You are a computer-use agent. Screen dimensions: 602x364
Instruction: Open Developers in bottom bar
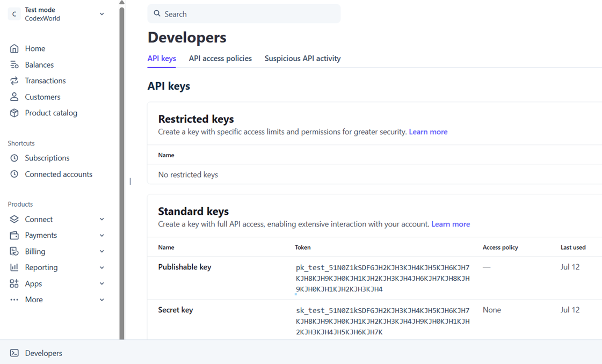[43, 353]
